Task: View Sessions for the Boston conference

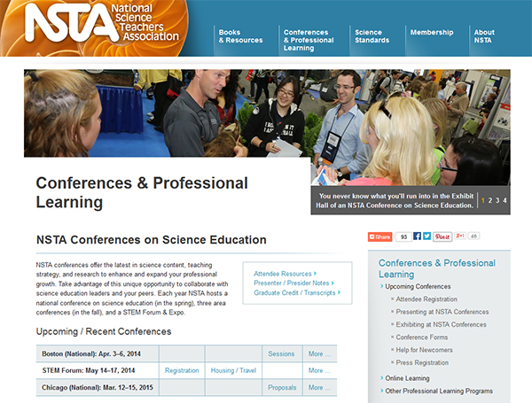Action: (281, 353)
